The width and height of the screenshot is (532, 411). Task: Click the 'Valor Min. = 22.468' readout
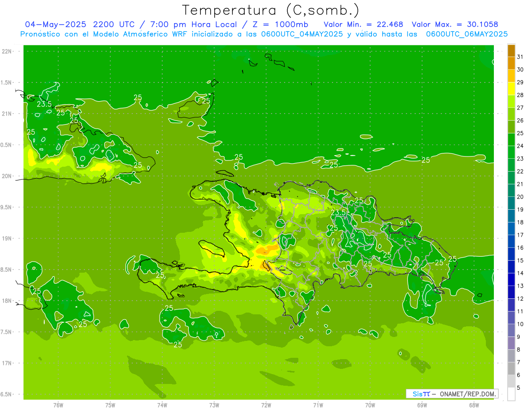tap(364, 24)
